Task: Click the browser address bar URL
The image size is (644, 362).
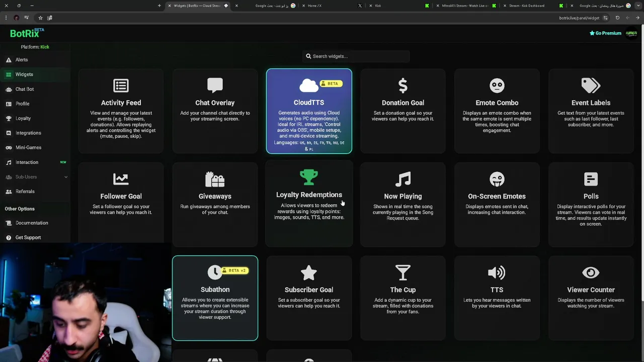Action: coord(579,18)
